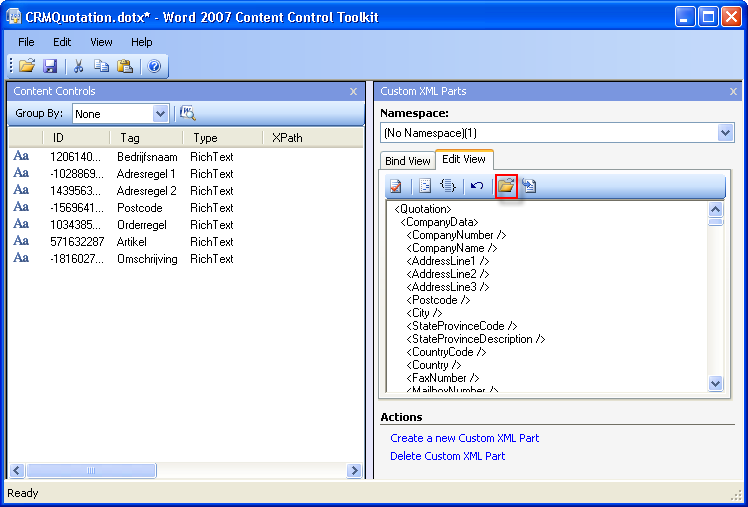
Task: Click the XML editor scroll down arrow
Action: pos(716,383)
